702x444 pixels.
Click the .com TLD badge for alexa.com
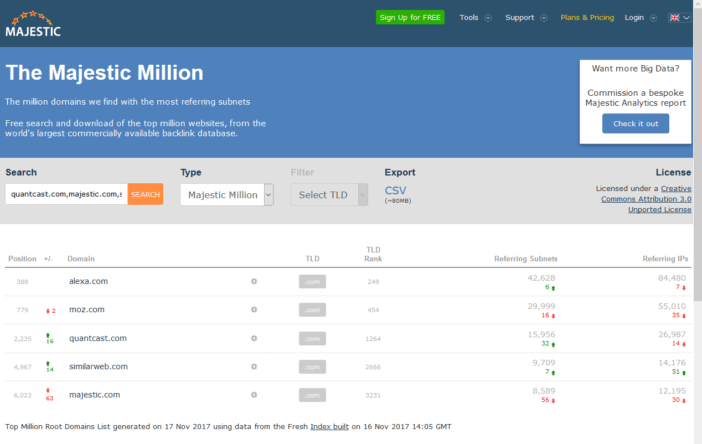tap(312, 282)
